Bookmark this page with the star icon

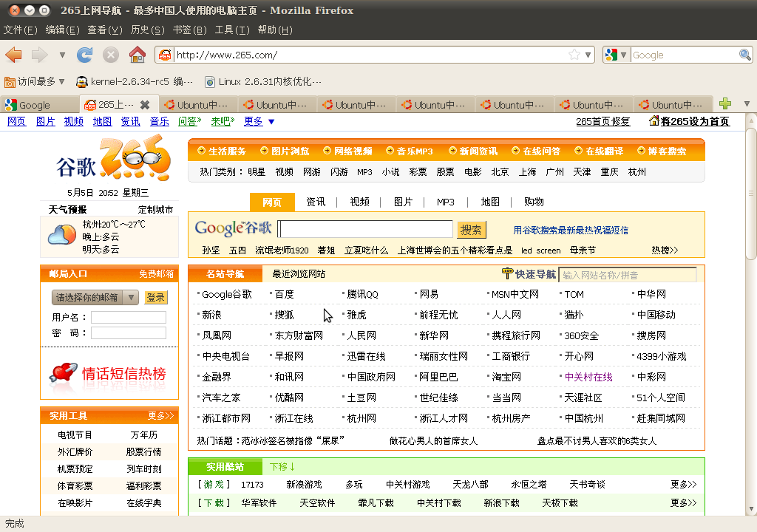[x=574, y=55]
